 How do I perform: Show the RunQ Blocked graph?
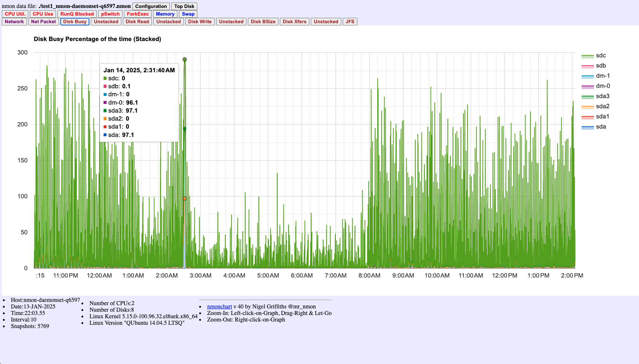point(77,14)
